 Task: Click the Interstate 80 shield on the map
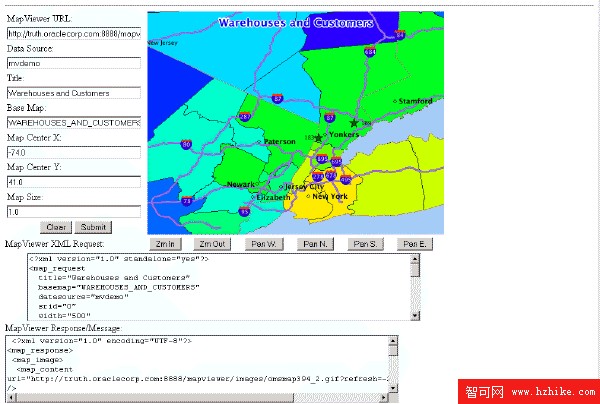point(186,144)
